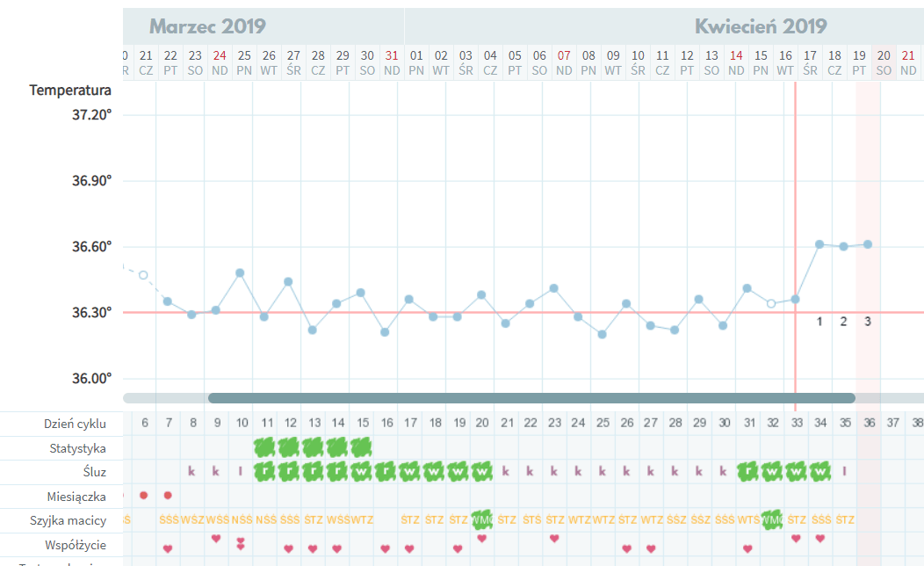Select the temperature point on March 31
The width and height of the screenshot is (924, 566).
[x=385, y=332]
